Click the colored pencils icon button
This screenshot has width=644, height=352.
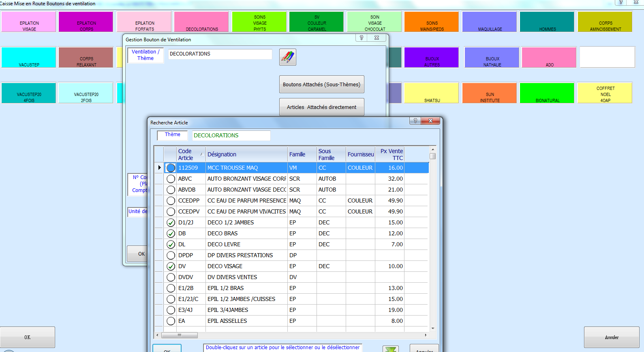coord(288,57)
